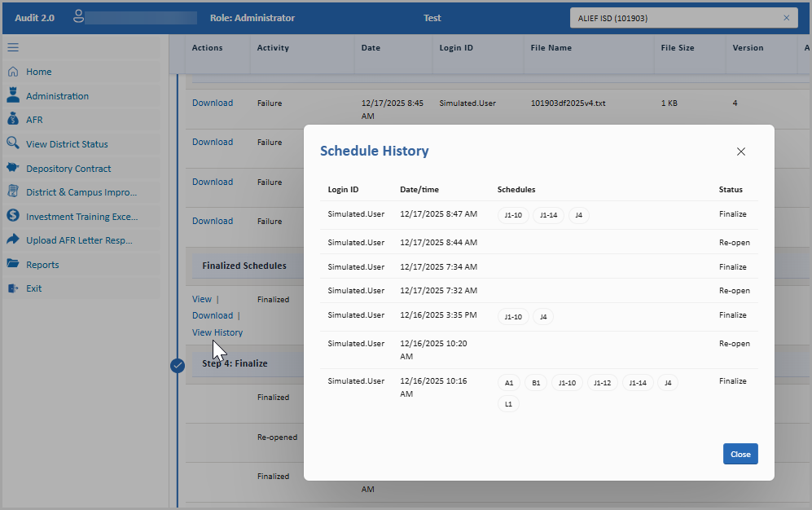Select the A1 schedule chip
Screen dimensions: 812x510
(x=508, y=383)
